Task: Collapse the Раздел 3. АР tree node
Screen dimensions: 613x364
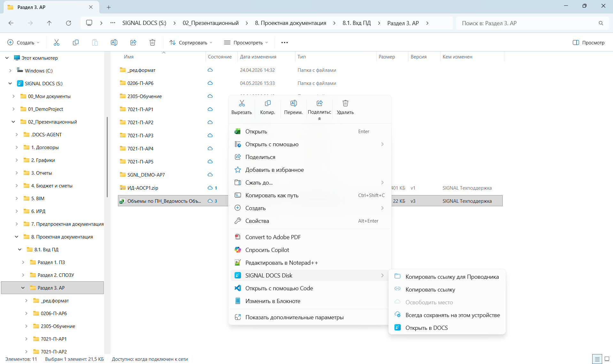Action: [23, 288]
